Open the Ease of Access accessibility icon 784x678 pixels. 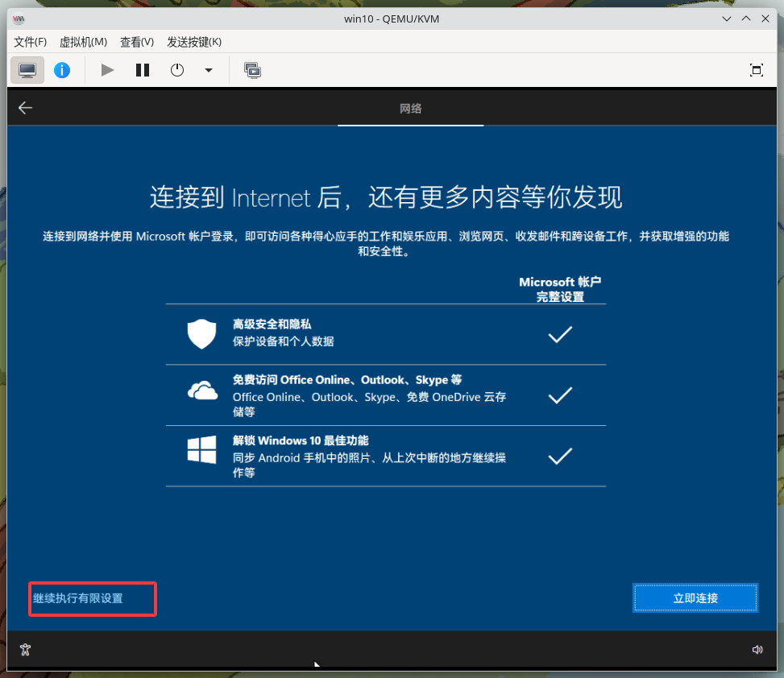[x=26, y=650]
